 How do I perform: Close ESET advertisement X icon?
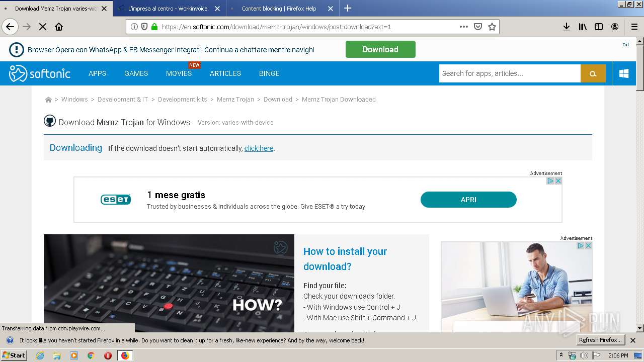pos(558,180)
